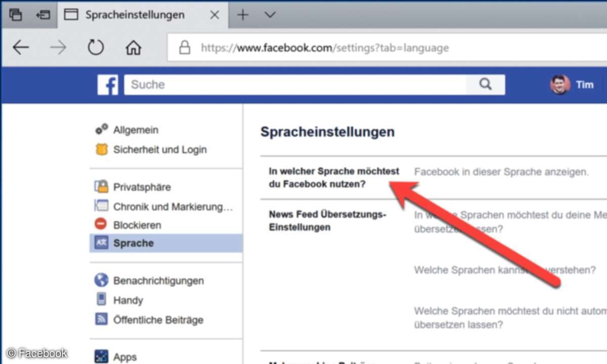Open Sicherheit und Login settings
Image resolution: width=607 pixels, height=364 pixels.
(160, 150)
